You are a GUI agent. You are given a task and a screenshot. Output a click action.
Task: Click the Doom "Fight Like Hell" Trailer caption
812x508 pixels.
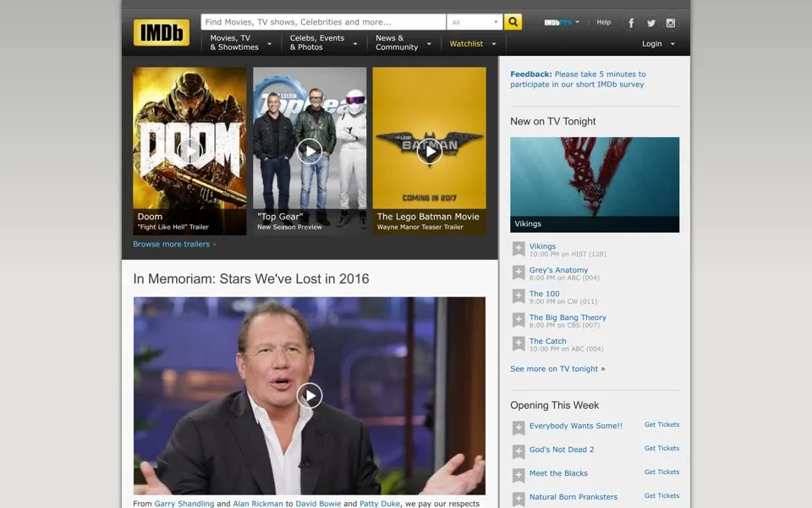[x=173, y=227]
